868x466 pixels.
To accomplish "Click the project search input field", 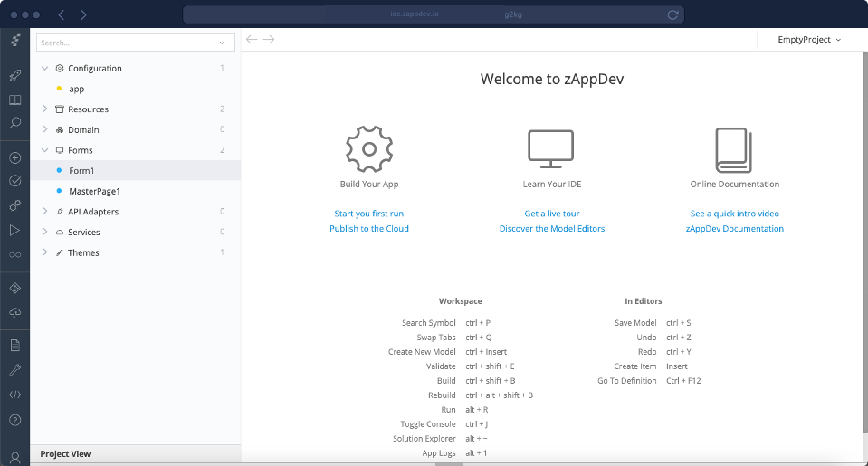I will (127, 43).
